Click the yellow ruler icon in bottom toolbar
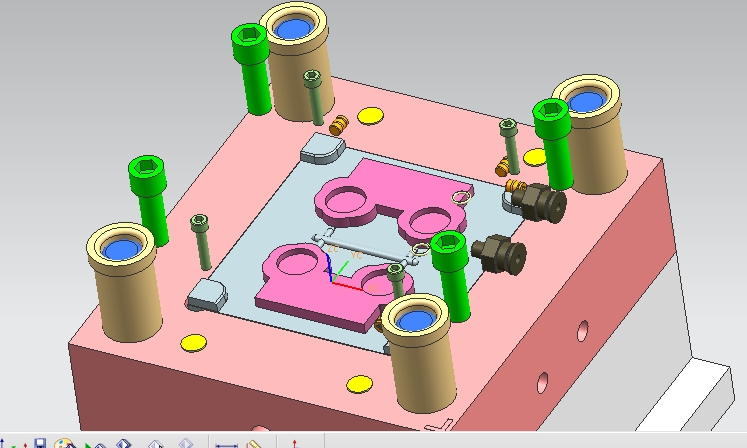This screenshot has width=747, height=448. click(x=255, y=445)
